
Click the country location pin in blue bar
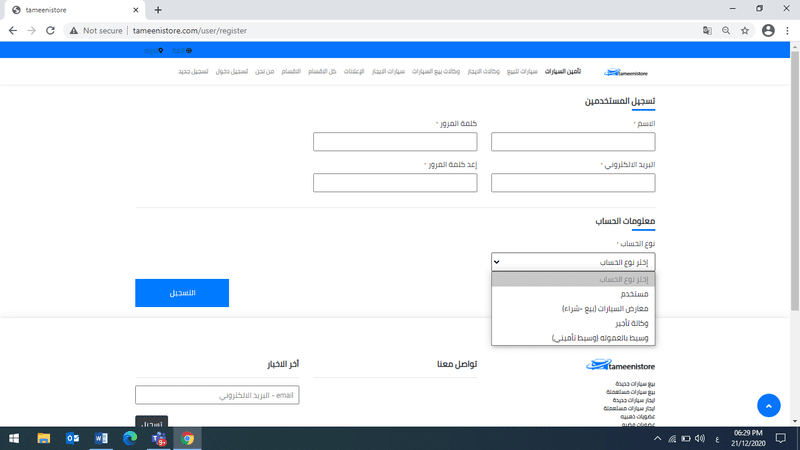pos(161,51)
